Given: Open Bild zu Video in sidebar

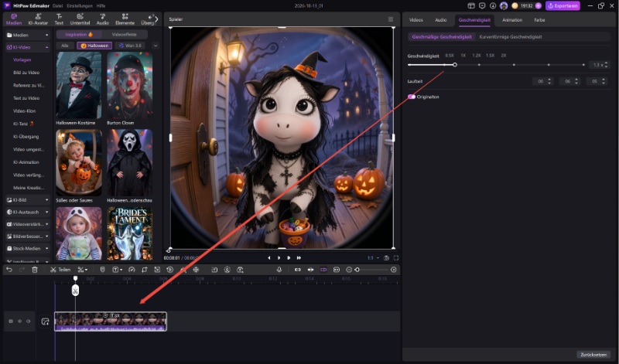Looking at the screenshot, I should [26, 73].
